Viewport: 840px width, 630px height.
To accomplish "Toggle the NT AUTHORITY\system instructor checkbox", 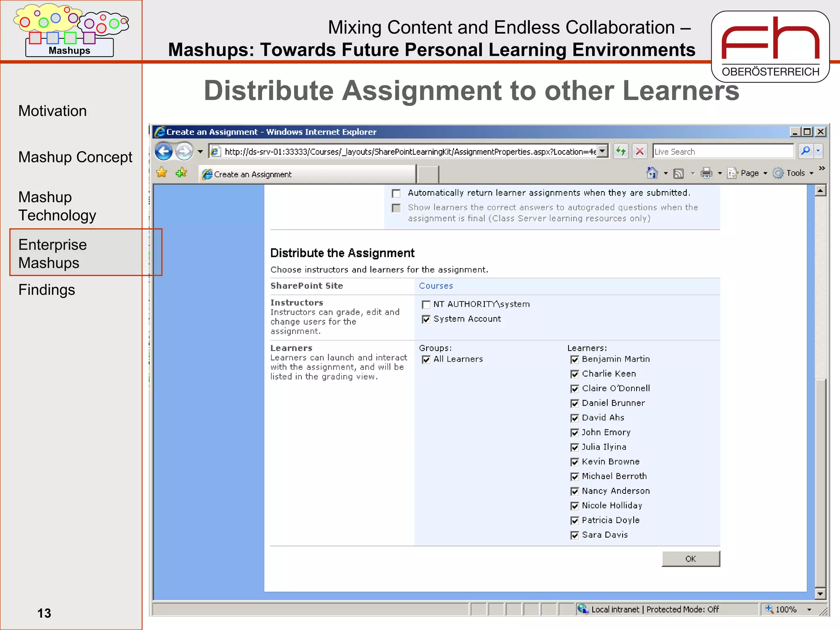I will pos(426,305).
